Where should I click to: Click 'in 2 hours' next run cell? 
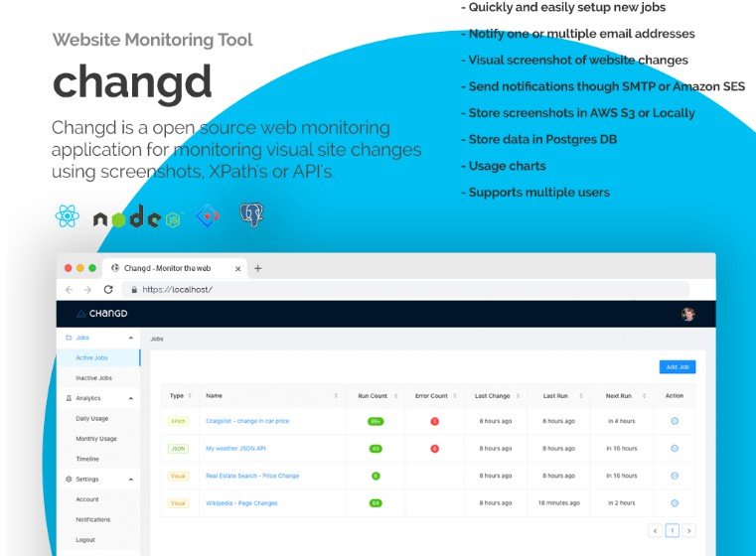coord(622,503)
